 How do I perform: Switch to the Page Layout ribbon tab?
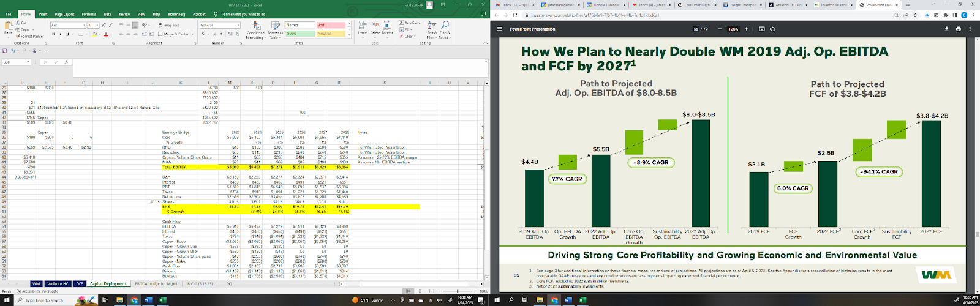coord(64,14)
